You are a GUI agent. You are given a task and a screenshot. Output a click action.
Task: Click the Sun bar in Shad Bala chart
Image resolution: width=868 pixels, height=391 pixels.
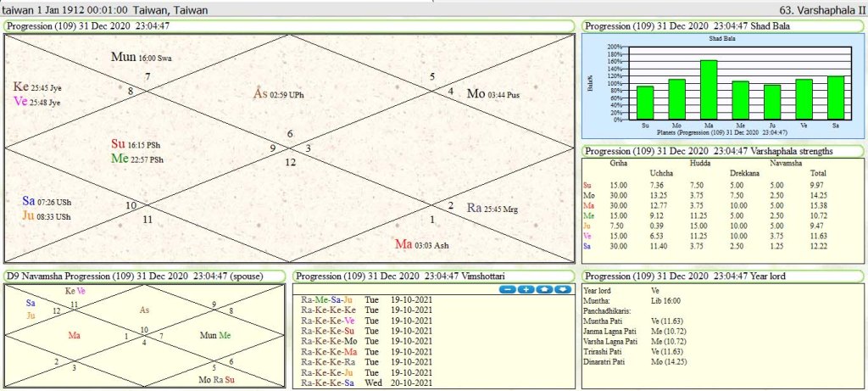click(646, 103)
